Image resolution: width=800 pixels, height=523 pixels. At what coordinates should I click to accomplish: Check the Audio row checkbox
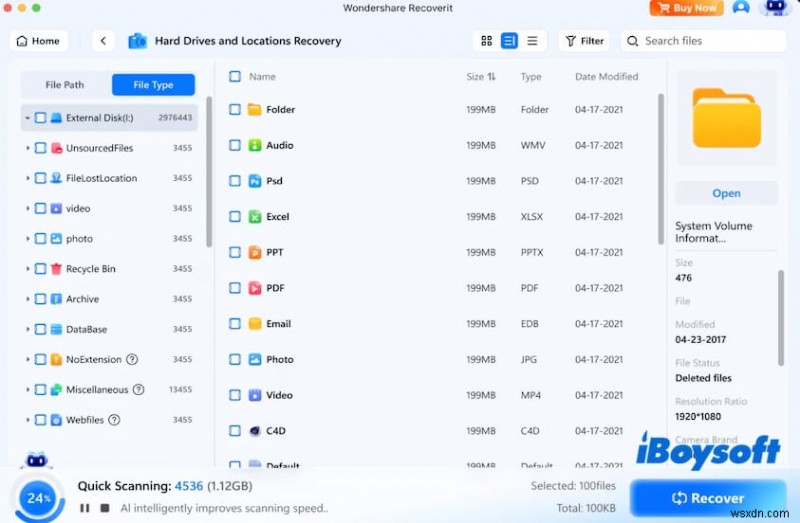click(x=235, y=145)
